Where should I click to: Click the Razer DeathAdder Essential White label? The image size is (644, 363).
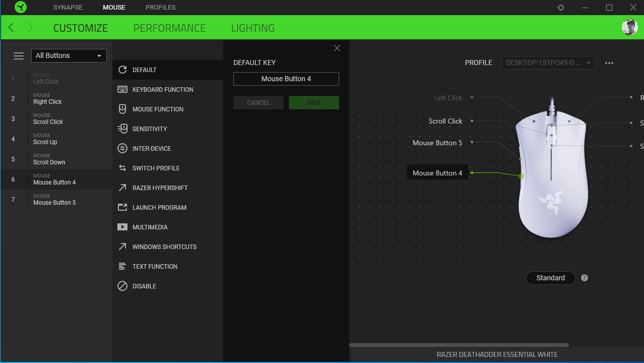(497, 354)
